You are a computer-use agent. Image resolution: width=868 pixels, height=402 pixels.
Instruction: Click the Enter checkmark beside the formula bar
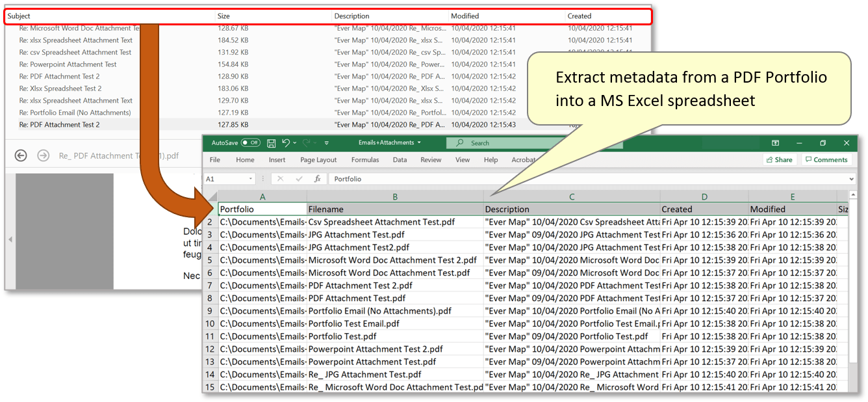click(299, 179)
